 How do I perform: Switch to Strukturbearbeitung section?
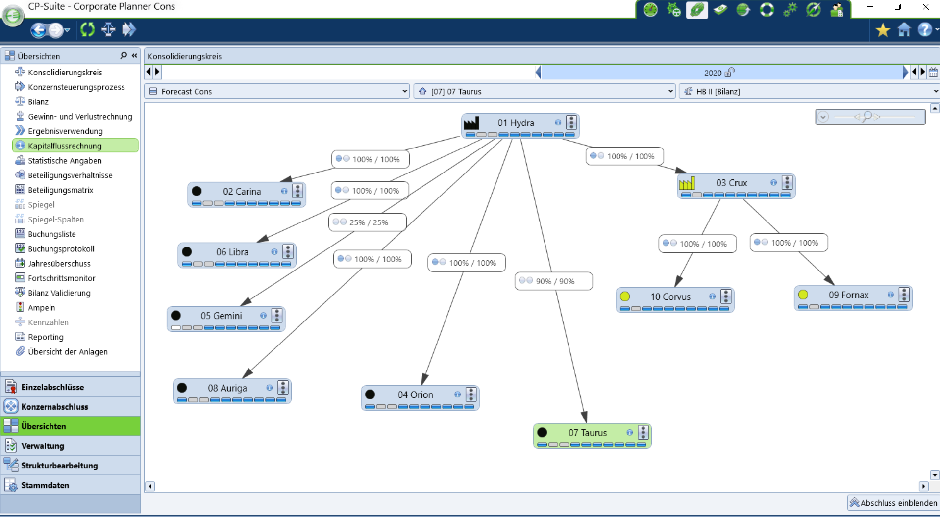pos(71,465)
